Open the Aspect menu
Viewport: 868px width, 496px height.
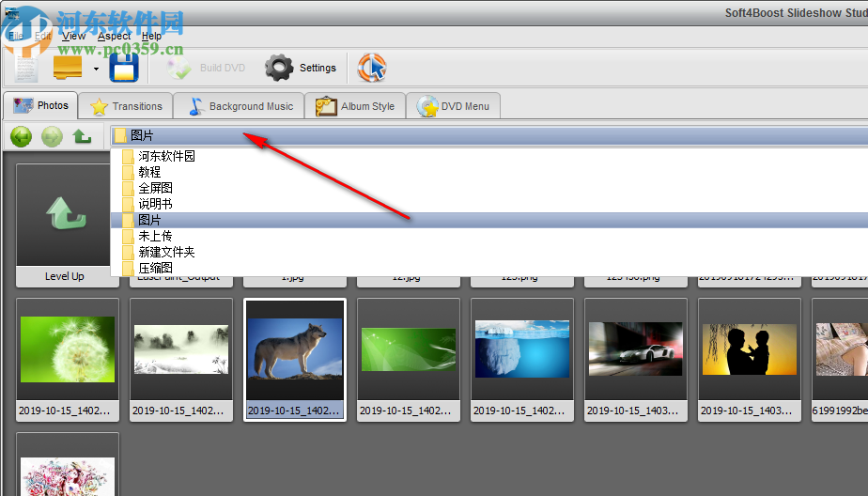point(114,36)
